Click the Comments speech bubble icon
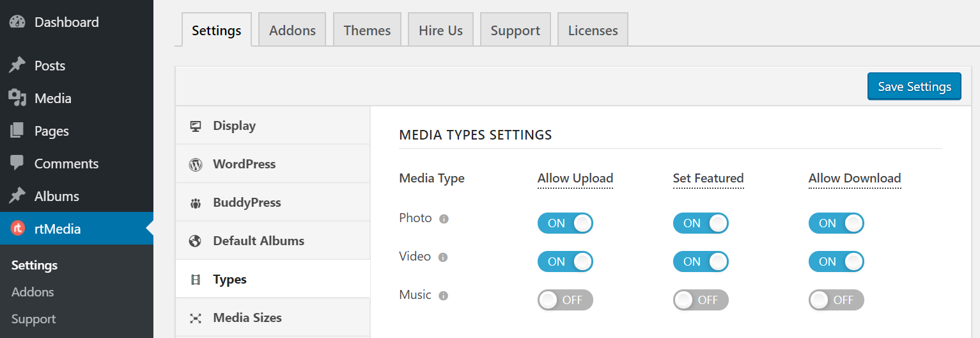Screen dimensions: 980x338 tap(17, 163)
